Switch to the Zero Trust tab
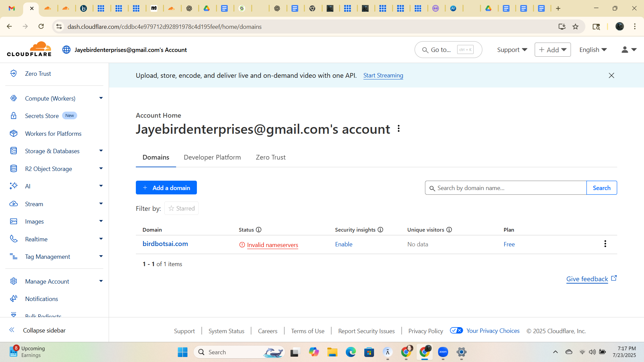This screenshot has height=362, width=644. click(x=270, y=157)
